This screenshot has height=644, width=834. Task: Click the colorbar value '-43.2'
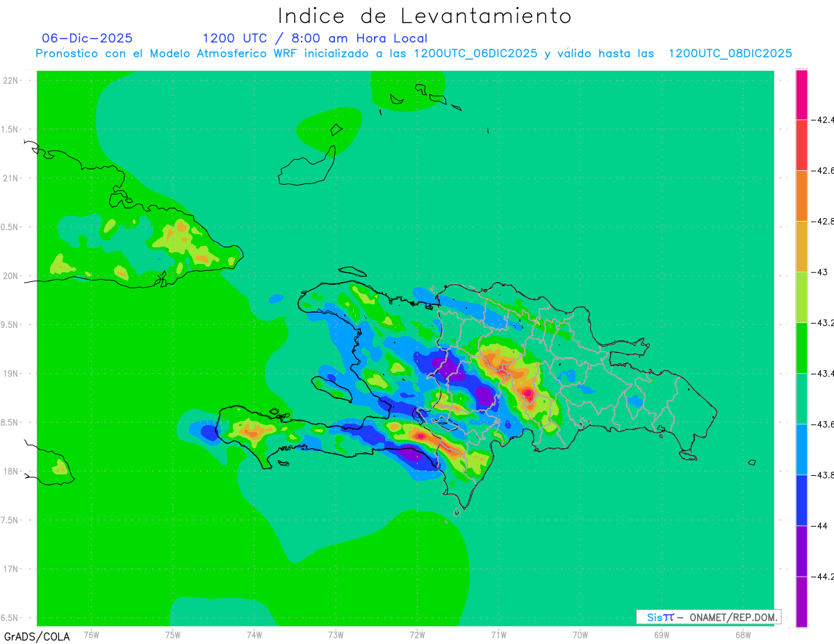[823, 323]
